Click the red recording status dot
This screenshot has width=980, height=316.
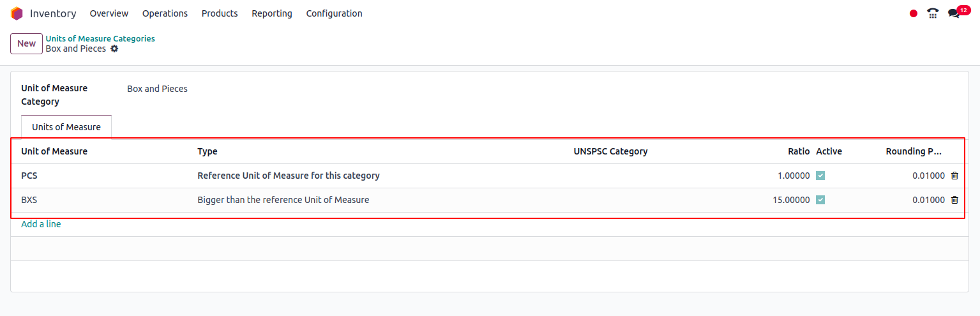tap(914, 13)
